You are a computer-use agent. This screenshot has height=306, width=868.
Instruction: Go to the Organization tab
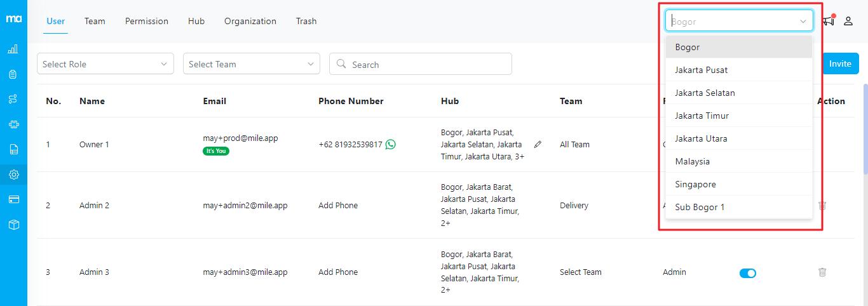[x=250, y=21]
